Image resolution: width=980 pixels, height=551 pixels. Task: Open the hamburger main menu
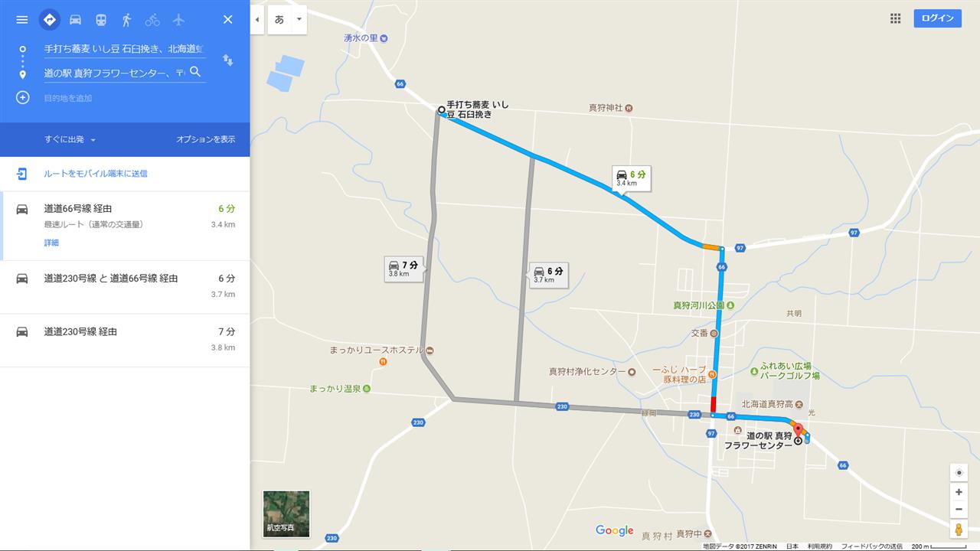[x=21, y=19]
